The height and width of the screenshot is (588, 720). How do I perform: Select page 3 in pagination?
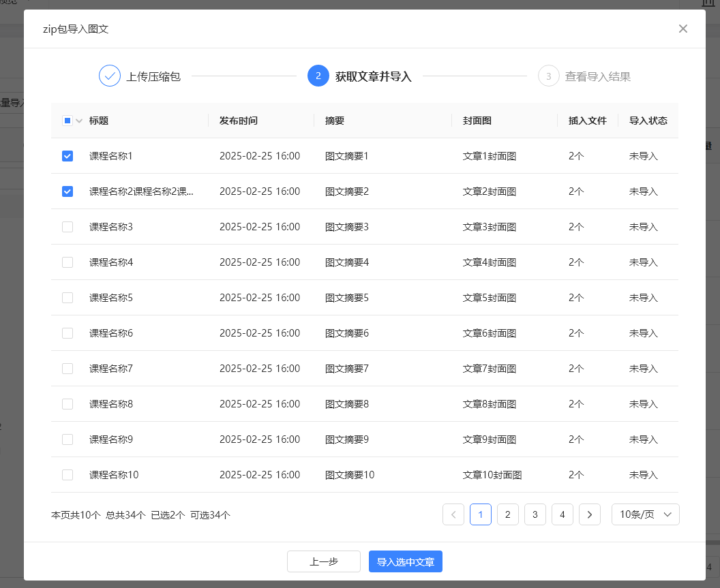[x=535, y=514]
